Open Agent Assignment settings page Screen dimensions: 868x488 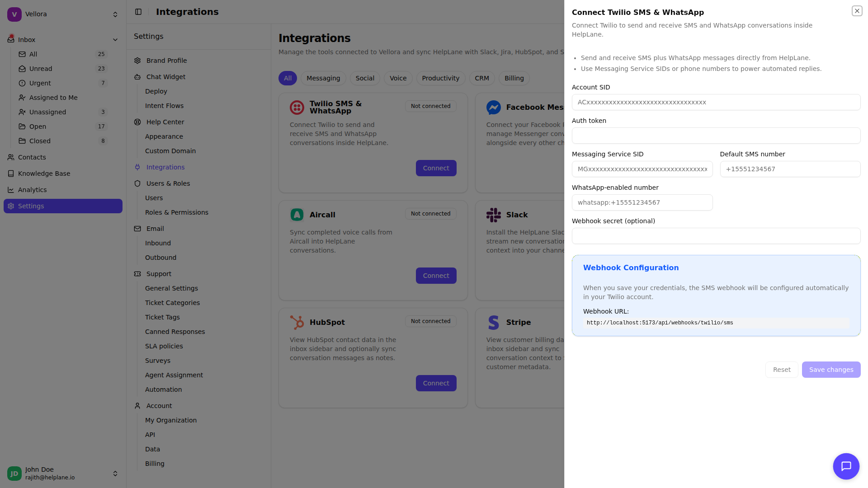(174, 375)
